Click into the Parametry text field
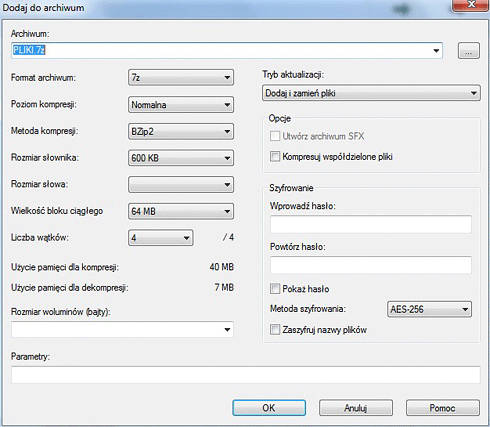 click(x=246, y=375)
